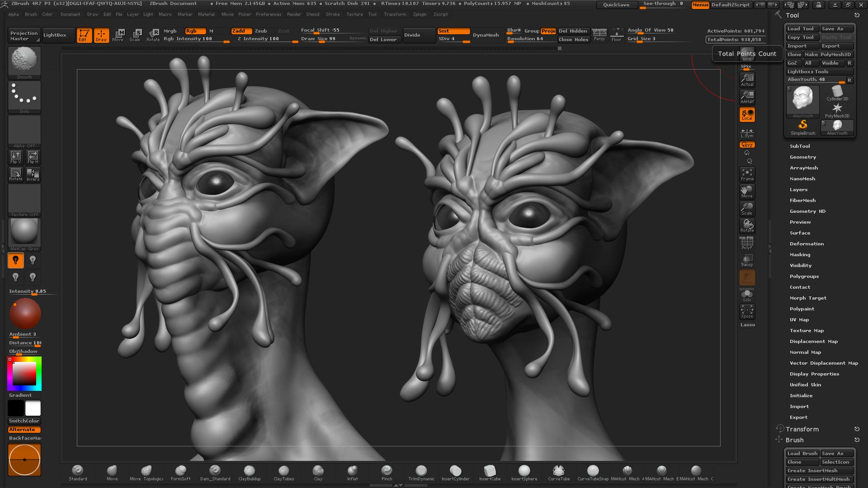Open the Stroke menu
868x488 pixels.
point(333,14)
